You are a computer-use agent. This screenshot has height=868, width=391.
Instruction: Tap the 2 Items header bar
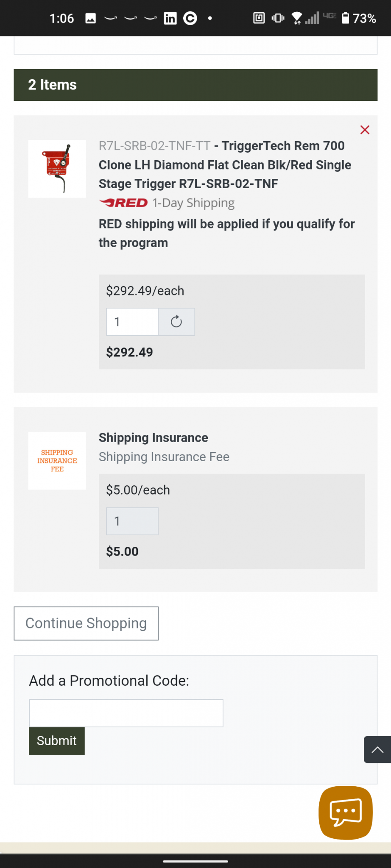pos(195,85)
